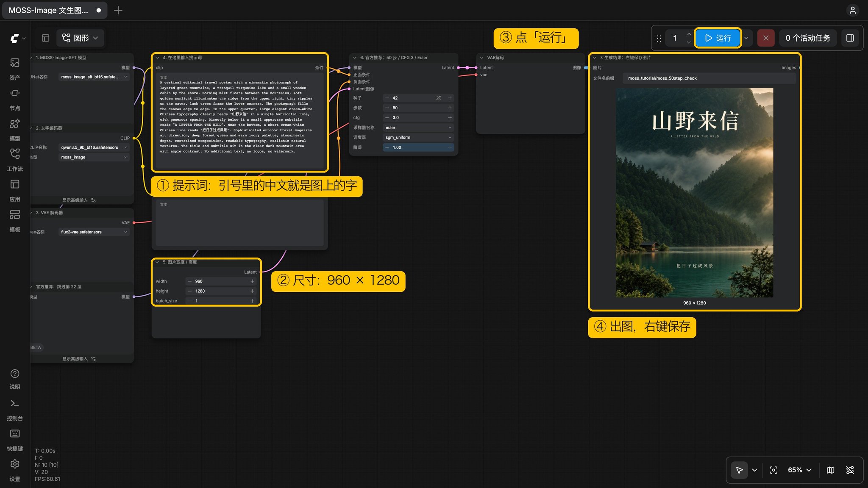The height and width of the screenshot is (488, 868).
Task: Collapse node 6 官方推荐 sampler
Action: (x=355, y=58)
